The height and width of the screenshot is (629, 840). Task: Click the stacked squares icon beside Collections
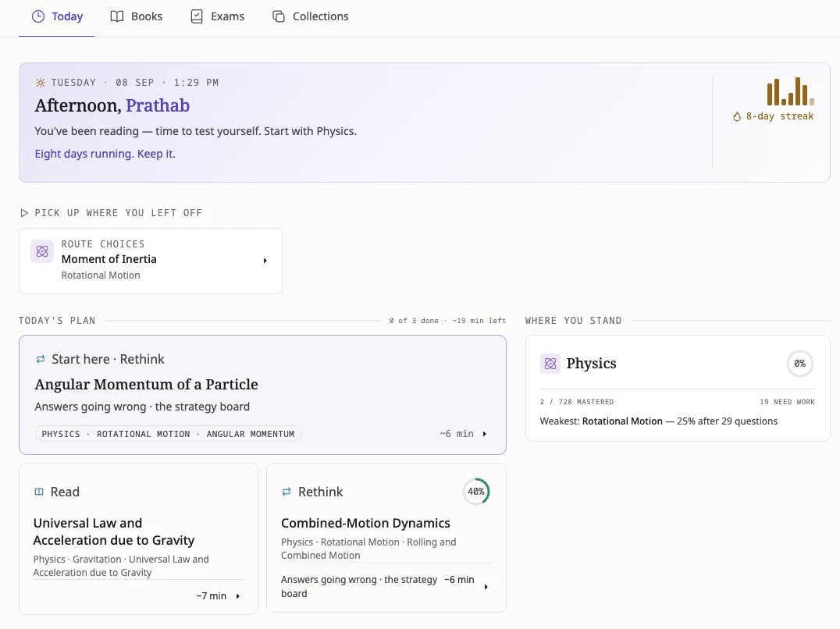[x=279, y=16]
